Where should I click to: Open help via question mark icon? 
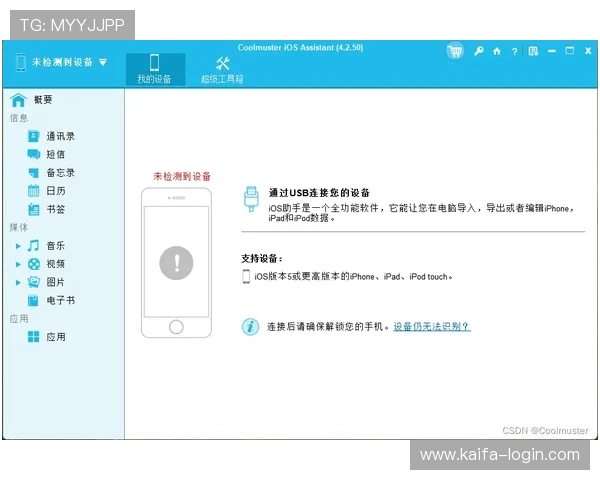point(514,51)
